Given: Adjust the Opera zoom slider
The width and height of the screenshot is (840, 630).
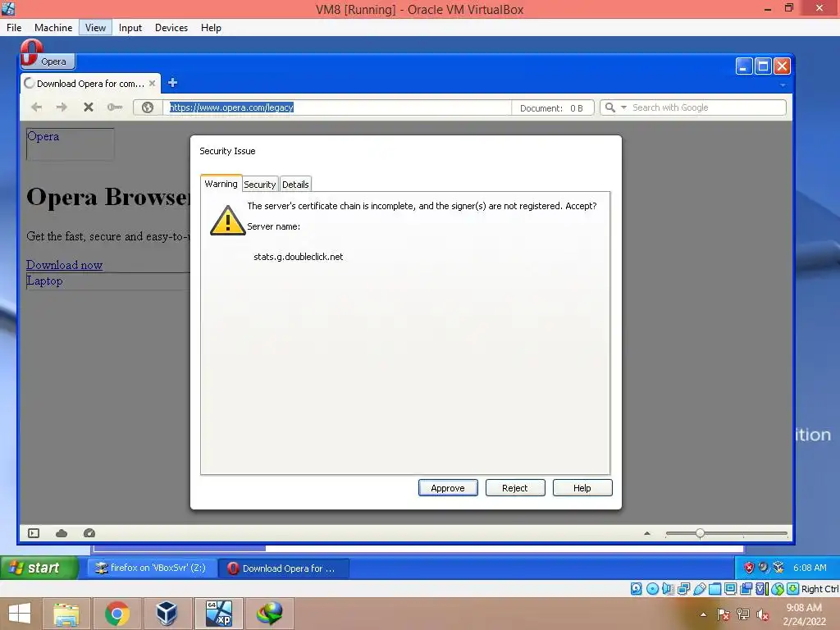Looking at the screenshot, I should [700, 533].
